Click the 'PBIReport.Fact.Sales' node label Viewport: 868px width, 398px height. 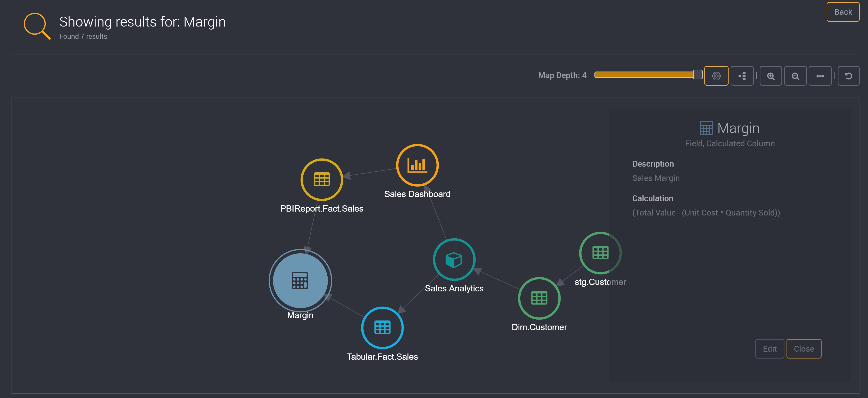click(x=322, y=209)
